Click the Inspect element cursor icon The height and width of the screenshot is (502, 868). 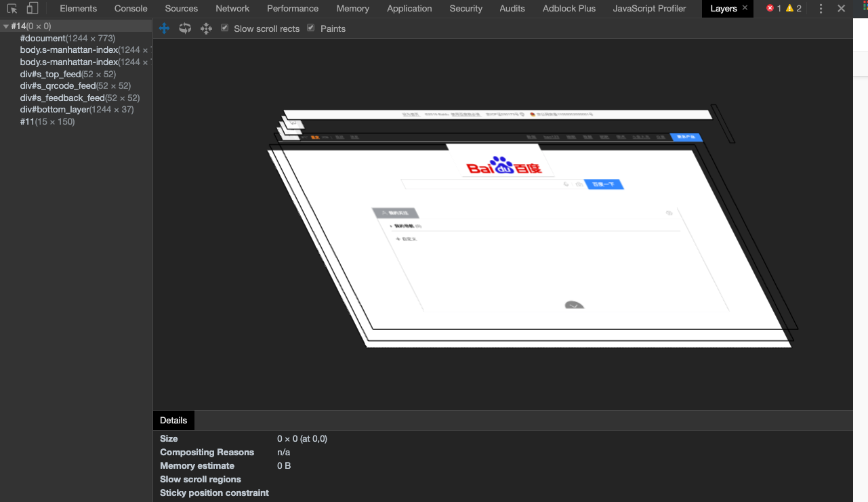(12, 9)
